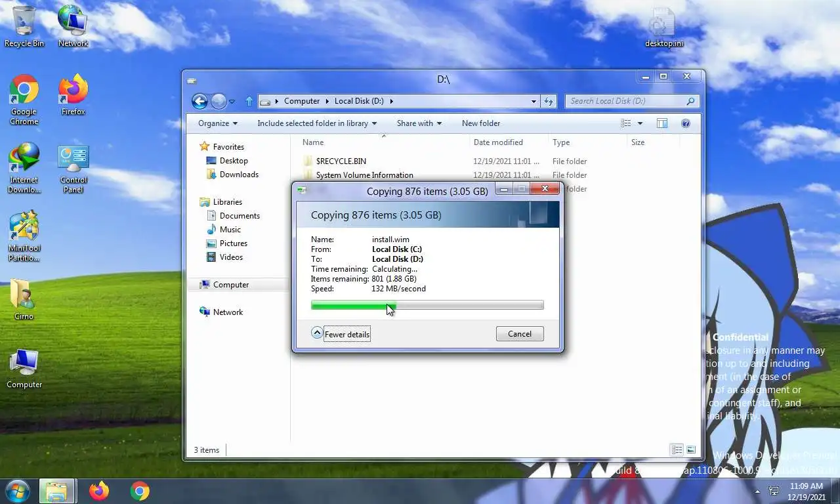Open the Recycle Bin desktop icon
This screenshot has height=504, width=840.
[x=24, y=26]
